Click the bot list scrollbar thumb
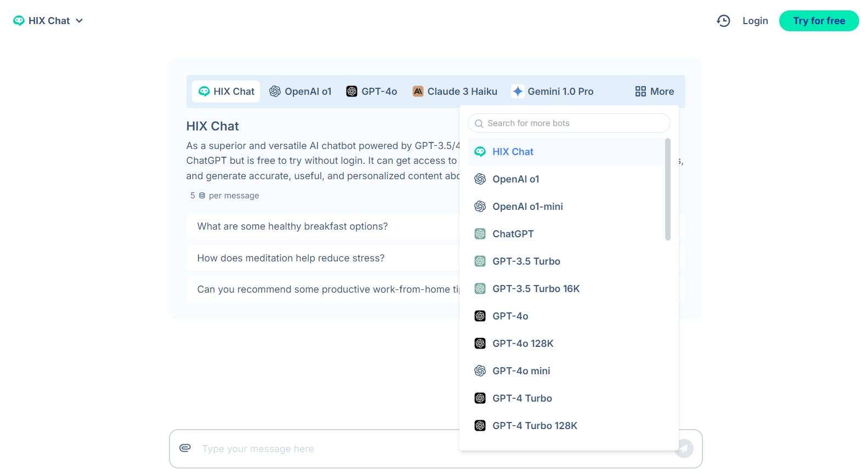This screenshot has width=868, height=474. point(667,189)
